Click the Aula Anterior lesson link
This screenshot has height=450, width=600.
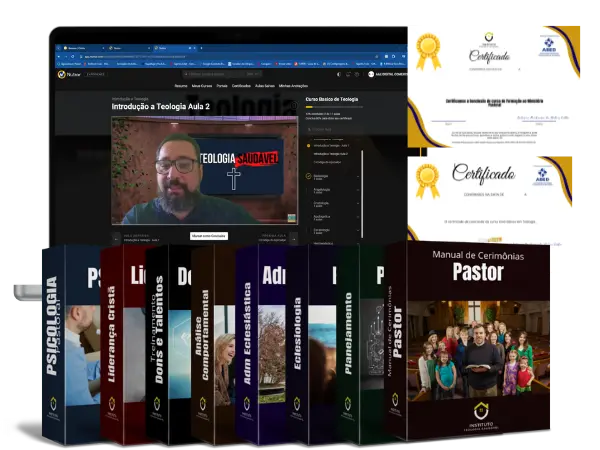tap(141, 238)
